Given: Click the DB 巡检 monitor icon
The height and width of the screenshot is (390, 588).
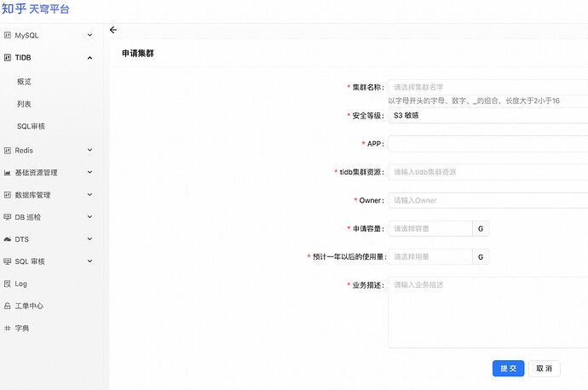Looking at the screenshot, I should [x=7, y=217].
